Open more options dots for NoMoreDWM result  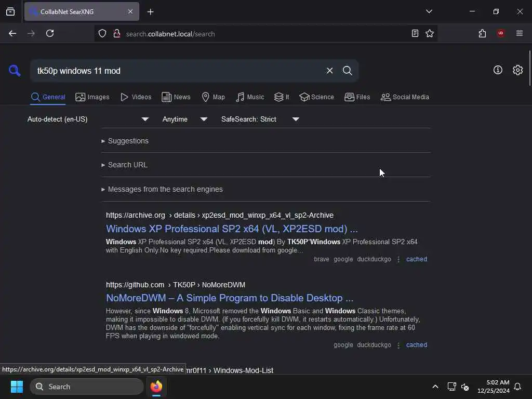(398, 345)
